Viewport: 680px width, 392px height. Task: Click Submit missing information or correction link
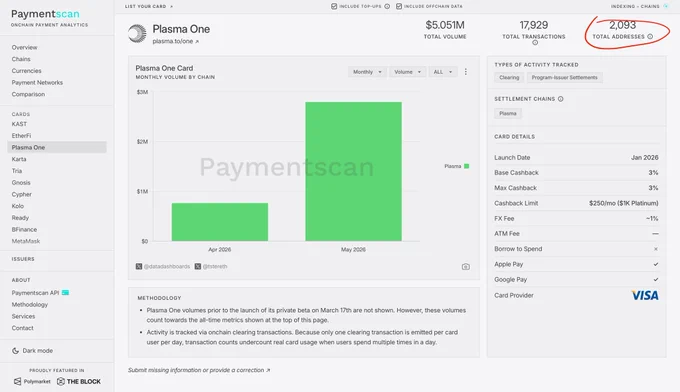(x=199, y=370)
